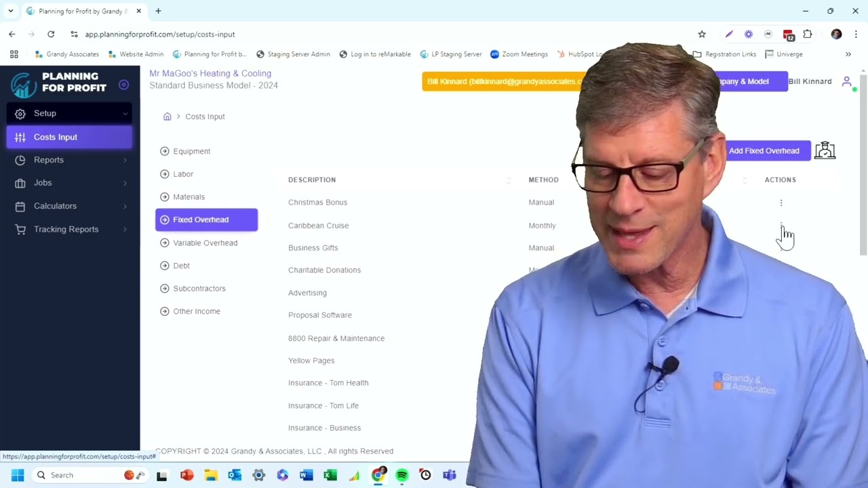The height and width of the screenshot is (488, 868).
Task: Open PowerPoint from the taskbar
Action: point(186,475)
